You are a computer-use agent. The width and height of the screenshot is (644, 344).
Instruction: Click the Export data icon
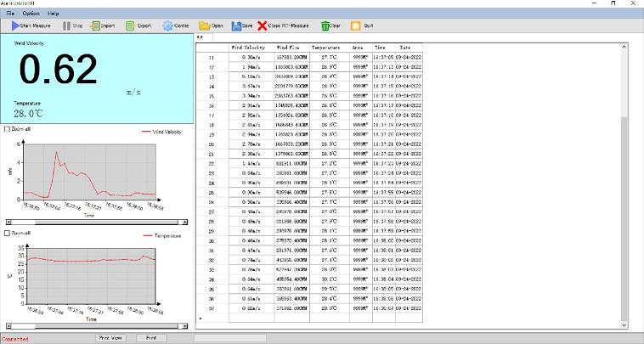coord(130,26)
